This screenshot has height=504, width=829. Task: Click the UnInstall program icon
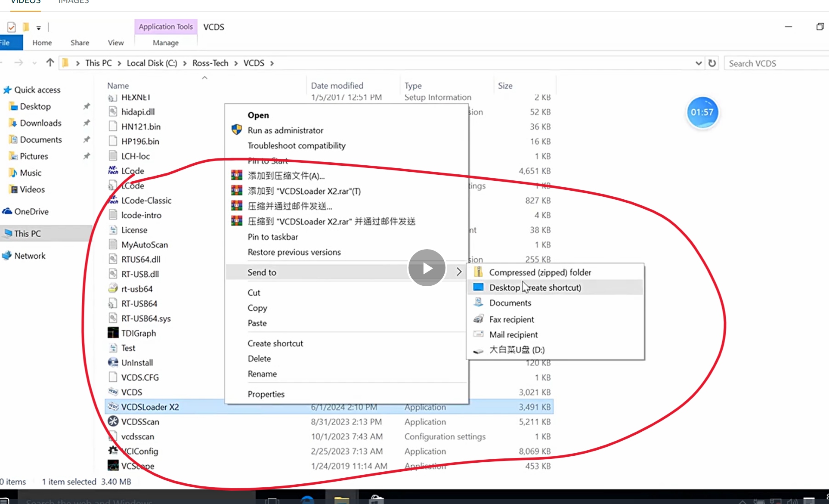tap(113, 362)
